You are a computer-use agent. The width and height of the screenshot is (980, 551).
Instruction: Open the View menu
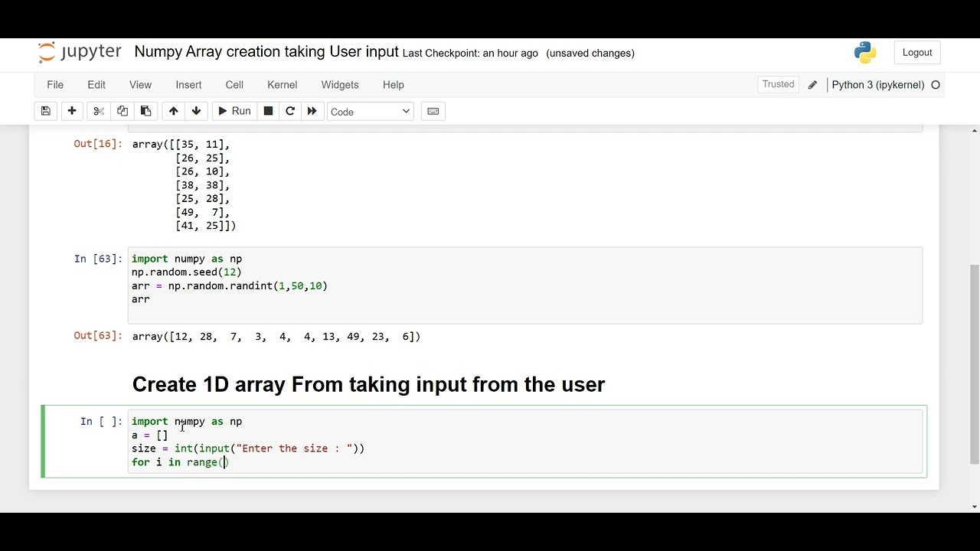pyautogui.click(x=140, y=85)
